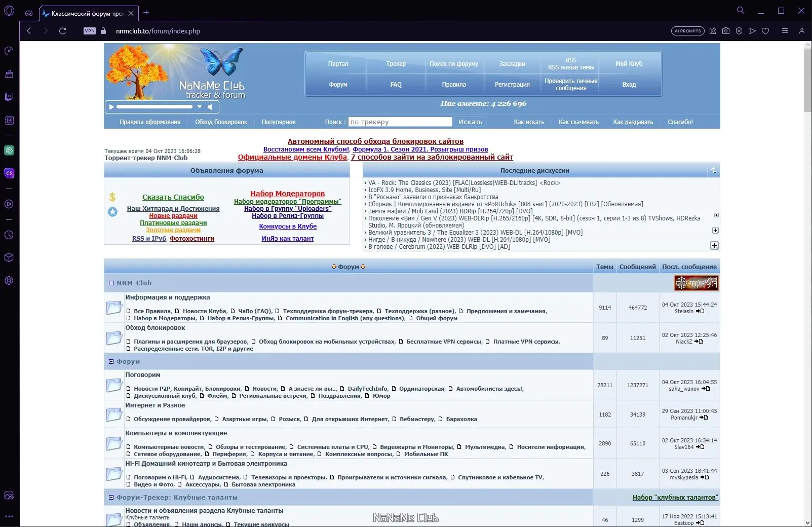Image resolution: width=812 pixels, height=527 pixels.
Task: Click the small plus at discussions edge
Action: pos(716,215)
